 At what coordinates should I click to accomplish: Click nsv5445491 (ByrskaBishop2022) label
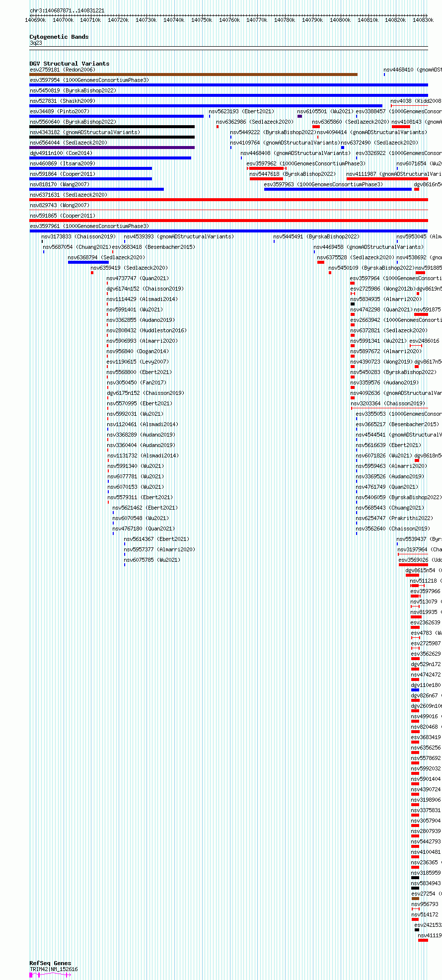(316, 237)
